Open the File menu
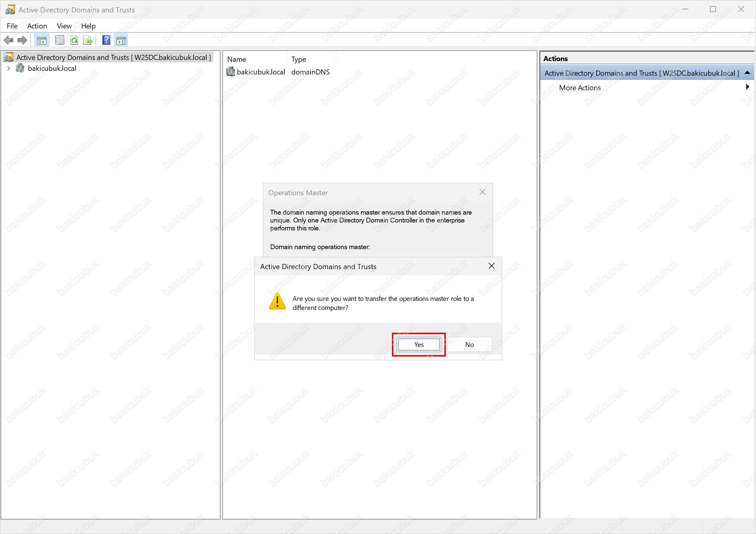The image size is (756, 534). click(x=12, y=26)
